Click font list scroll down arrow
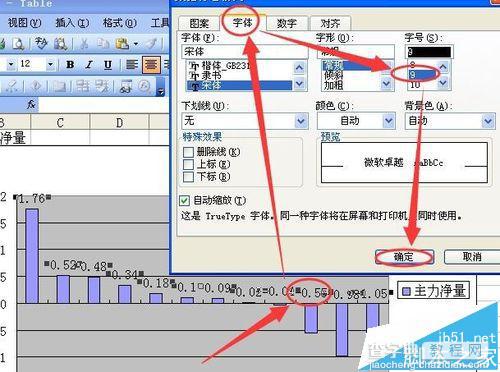 tap(299, 83)
